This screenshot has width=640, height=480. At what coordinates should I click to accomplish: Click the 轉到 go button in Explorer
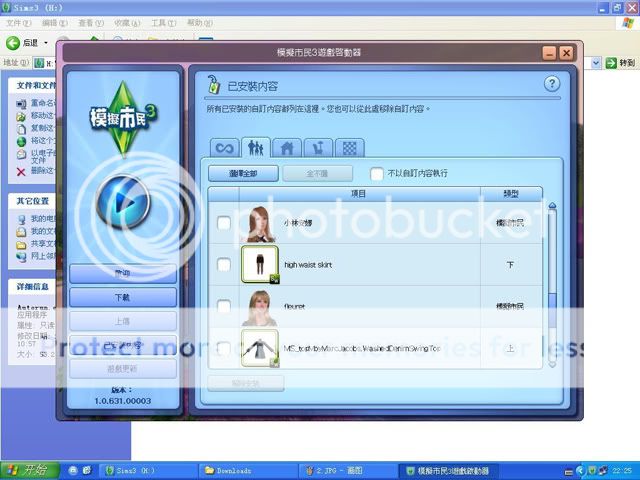click(621, 63)
